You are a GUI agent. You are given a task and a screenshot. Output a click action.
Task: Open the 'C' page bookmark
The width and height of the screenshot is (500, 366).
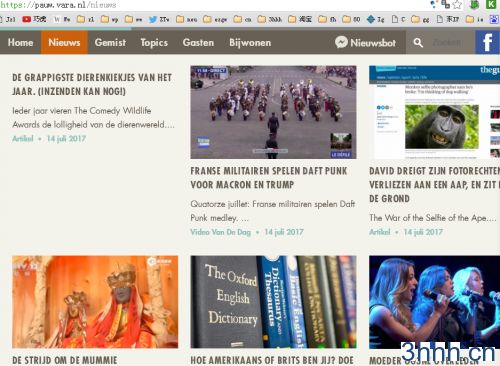click(x=398, y=19)
